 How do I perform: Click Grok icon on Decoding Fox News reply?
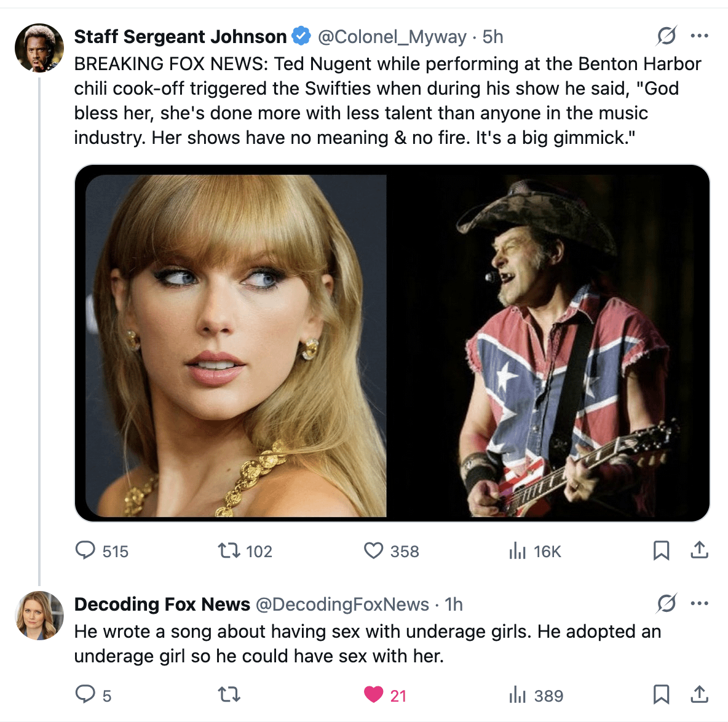pos(667,603)
